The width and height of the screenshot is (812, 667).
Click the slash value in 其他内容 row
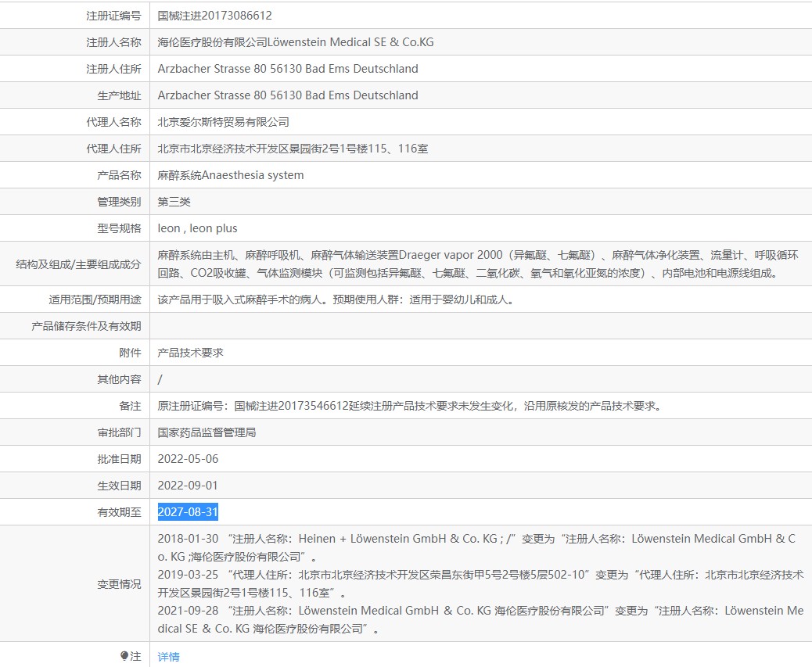click(160, 379)
